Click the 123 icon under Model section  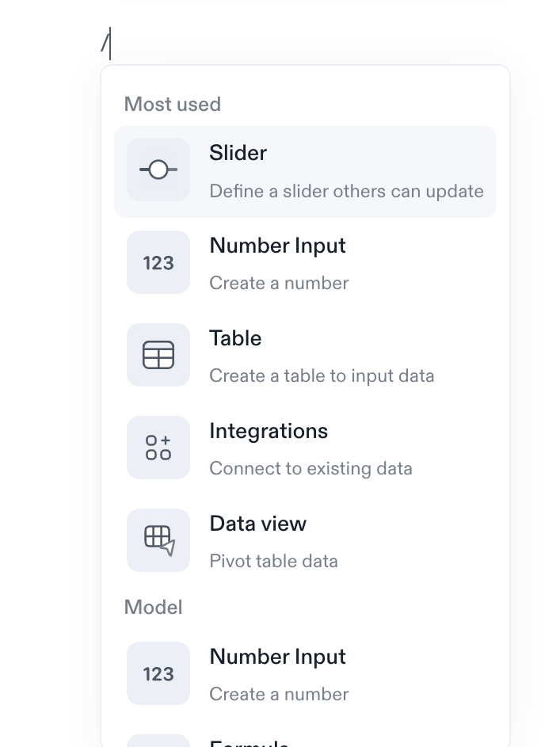pyautogui.click(x=158, y=673)
